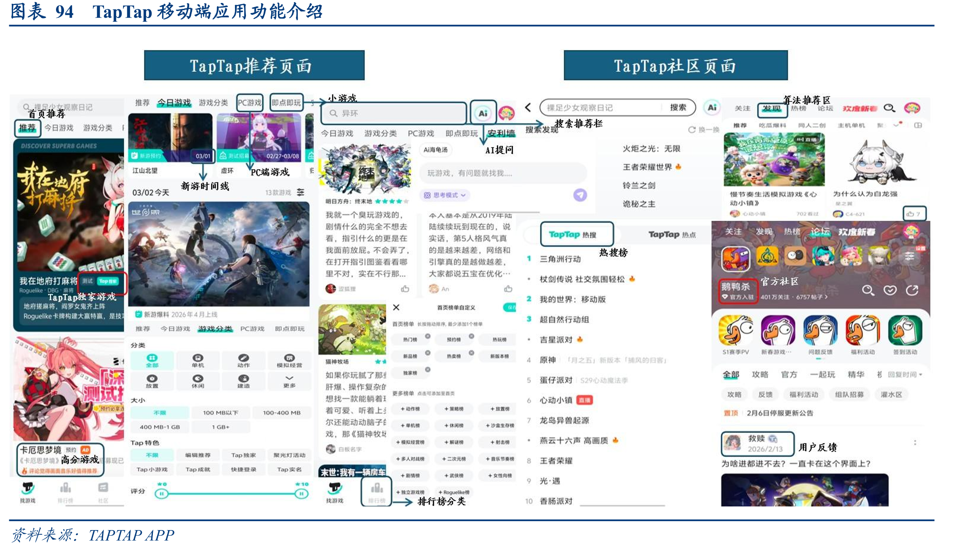Select the 单机 category icon tile

pos(198,361)
